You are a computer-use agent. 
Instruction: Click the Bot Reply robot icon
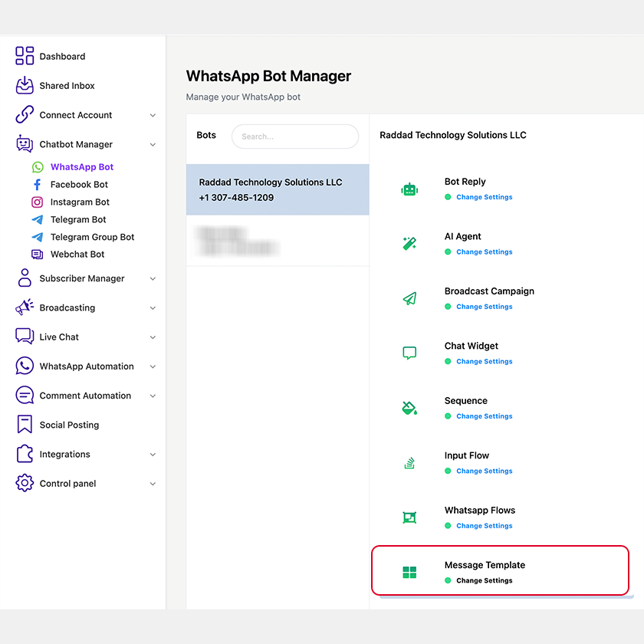409,189
